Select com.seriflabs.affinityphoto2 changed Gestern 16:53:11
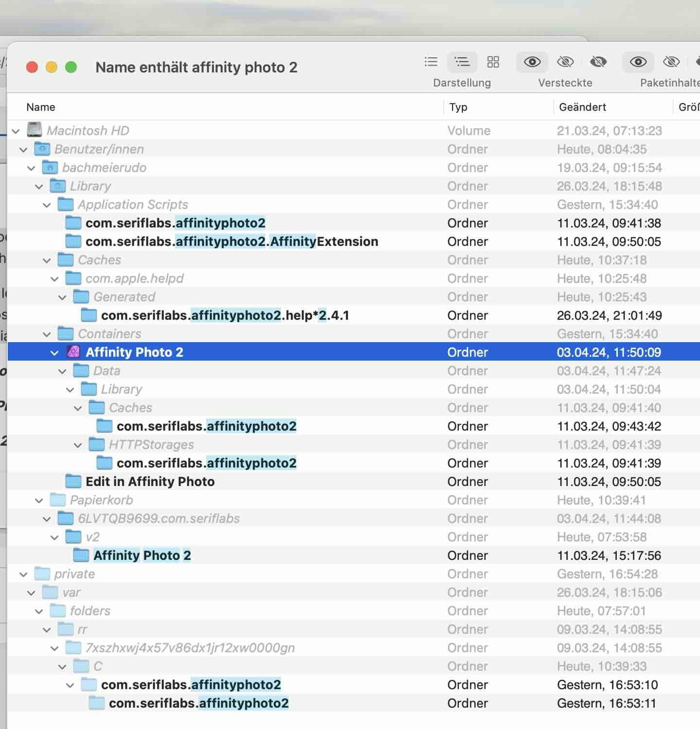Viewport: 700px width, 729px height. 353,703
